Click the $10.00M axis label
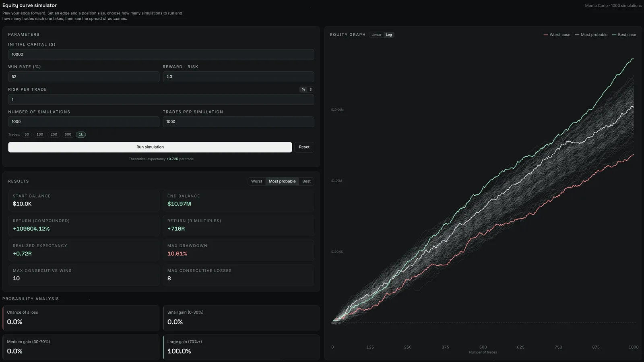The width and height of the screenshot is (644, 362). [x=337, y=110]
